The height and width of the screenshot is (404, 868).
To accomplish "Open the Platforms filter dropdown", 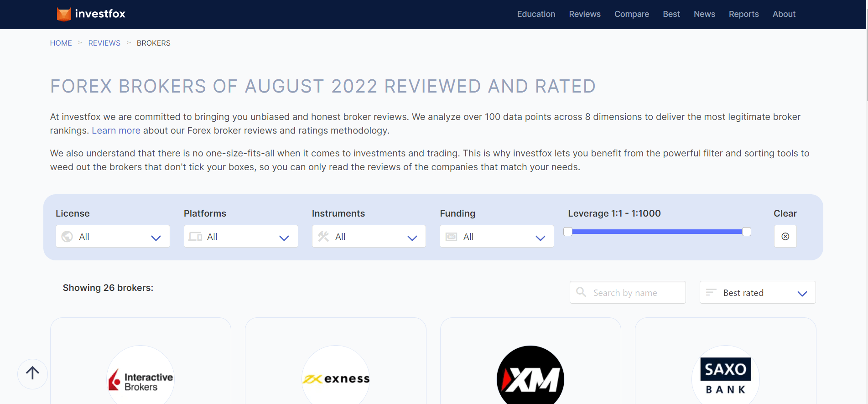I will (x=241, y=237).
